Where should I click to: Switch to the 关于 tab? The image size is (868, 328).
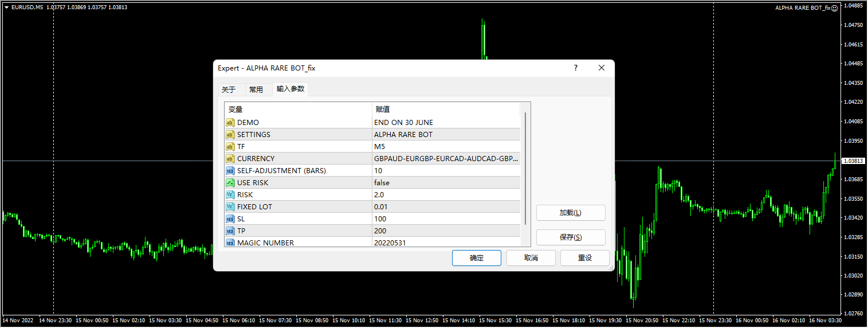[x=229, y=89]
